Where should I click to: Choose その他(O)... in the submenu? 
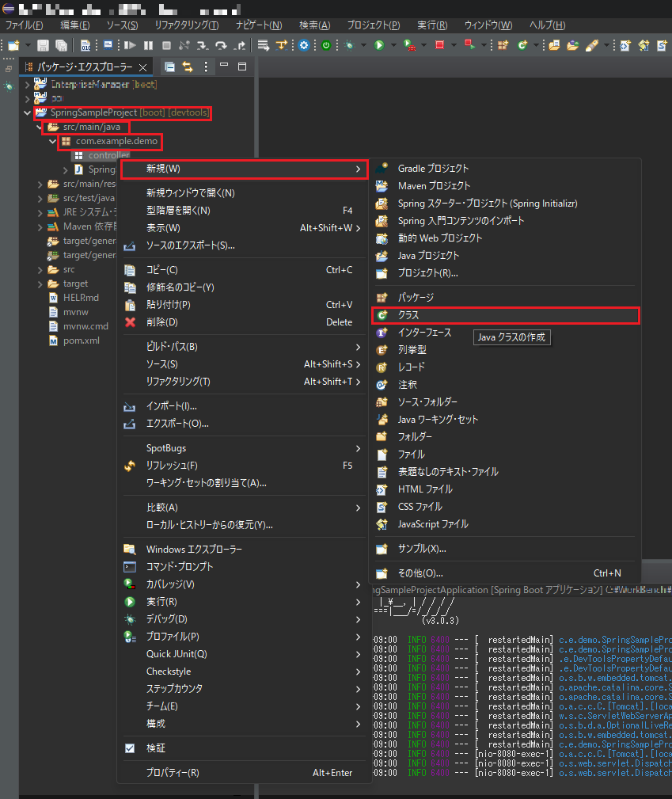pyautogui.click(x=506, y=573)
